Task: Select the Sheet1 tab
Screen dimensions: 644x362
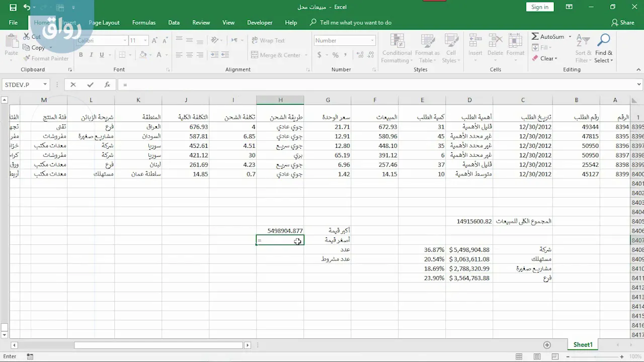Action: tap(583, 345)
